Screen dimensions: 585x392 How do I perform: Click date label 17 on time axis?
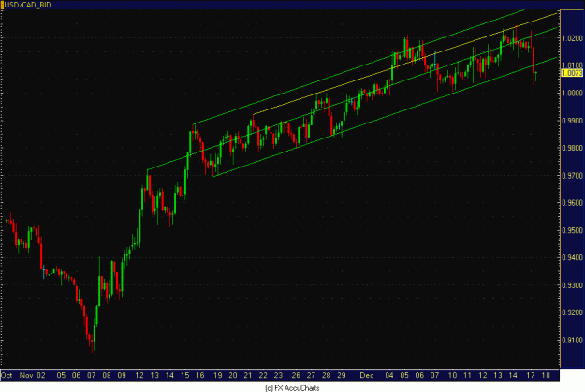[531, 375]
